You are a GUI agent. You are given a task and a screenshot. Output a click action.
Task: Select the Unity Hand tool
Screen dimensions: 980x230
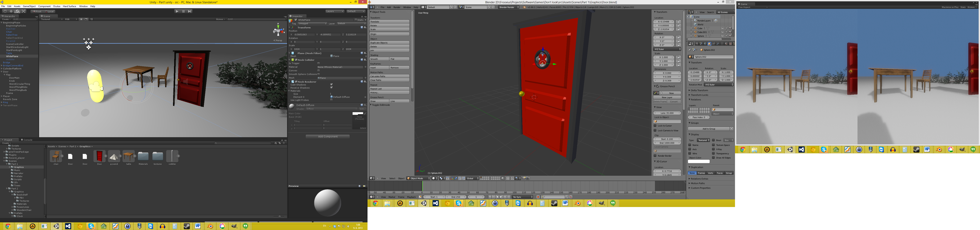point(5,11)
